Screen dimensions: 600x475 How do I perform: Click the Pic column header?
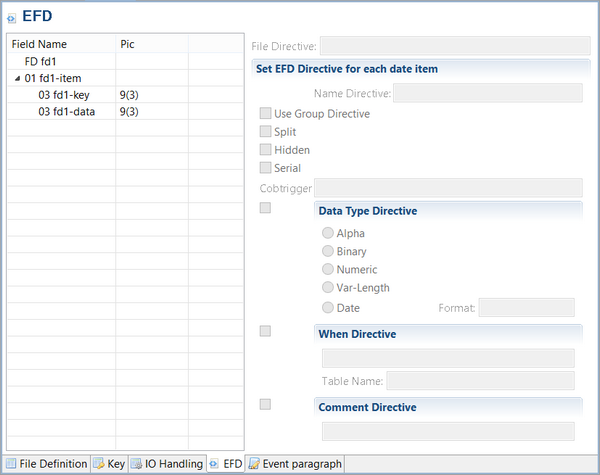click(x=127, y=44)
